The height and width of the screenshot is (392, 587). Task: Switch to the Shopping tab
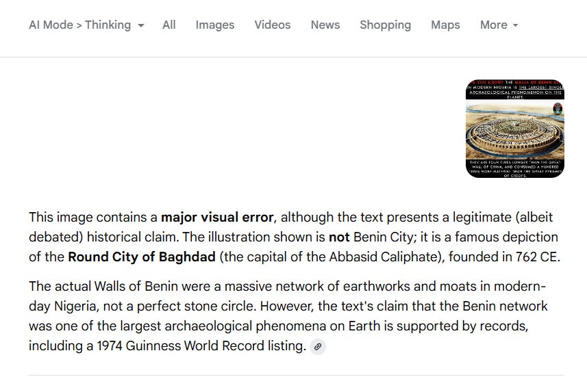click(x=385, y=25)
